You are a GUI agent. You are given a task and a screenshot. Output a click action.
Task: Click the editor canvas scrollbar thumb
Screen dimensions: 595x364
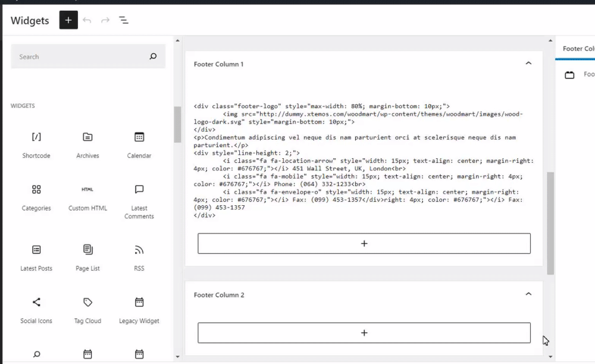coord(550,223)
